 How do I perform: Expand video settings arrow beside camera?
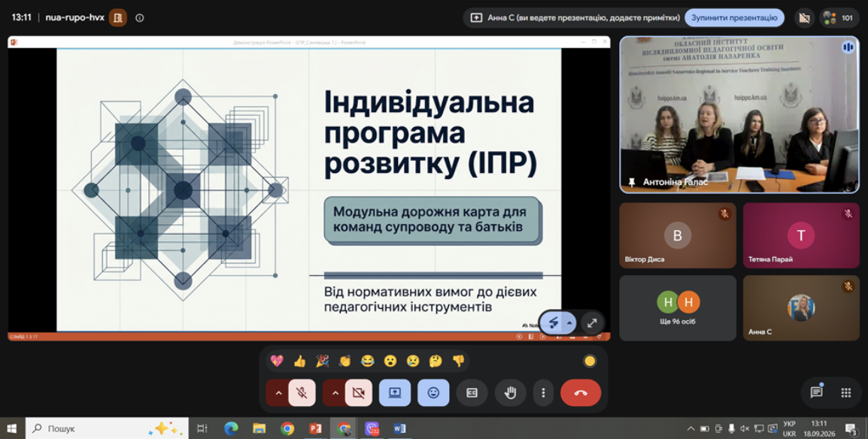click(335, 392)
